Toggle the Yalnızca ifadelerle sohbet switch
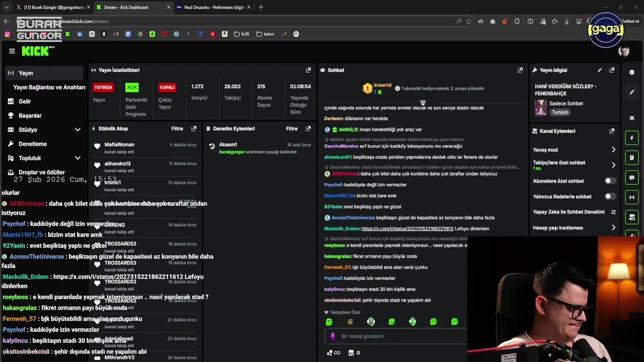This screenshot has width=644, height=362. (x=610, y=197)
